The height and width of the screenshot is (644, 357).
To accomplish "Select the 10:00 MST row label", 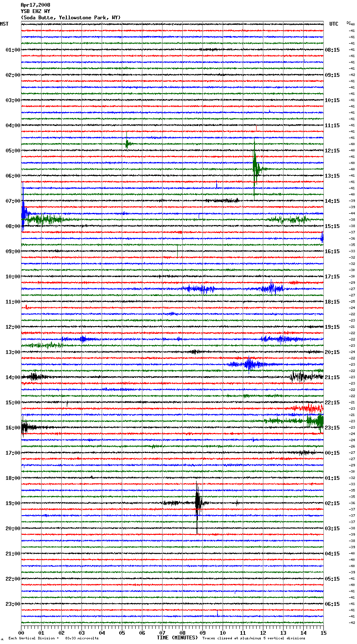I will tap(13, 277).
